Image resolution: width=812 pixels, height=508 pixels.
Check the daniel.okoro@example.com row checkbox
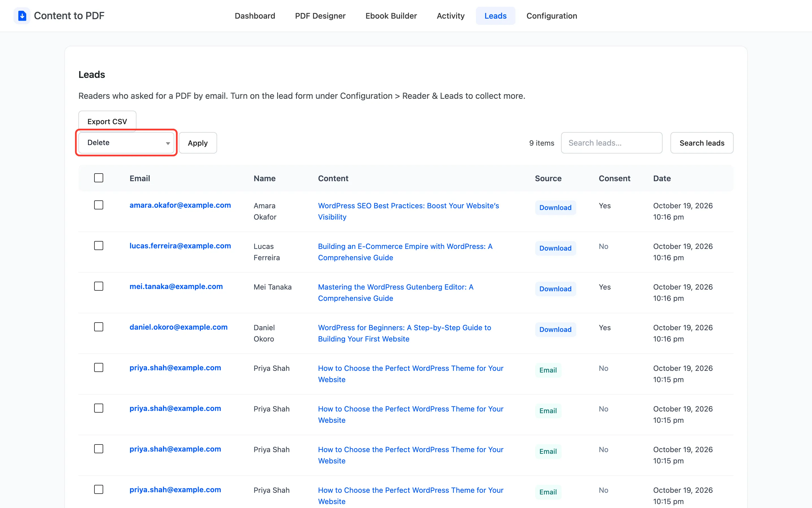point(99,327)
